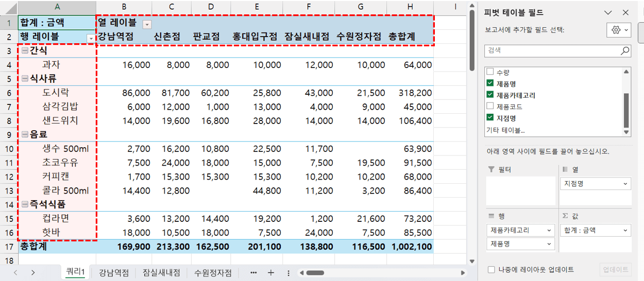Select grand total cell 1,002,100
The image size is (644, 281).
tap(410, 247)
